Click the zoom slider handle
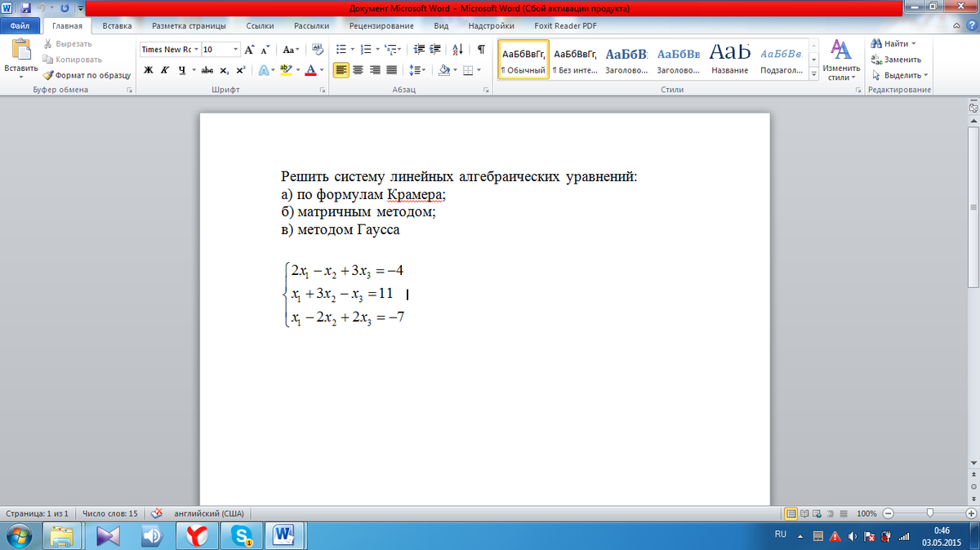 929,514
